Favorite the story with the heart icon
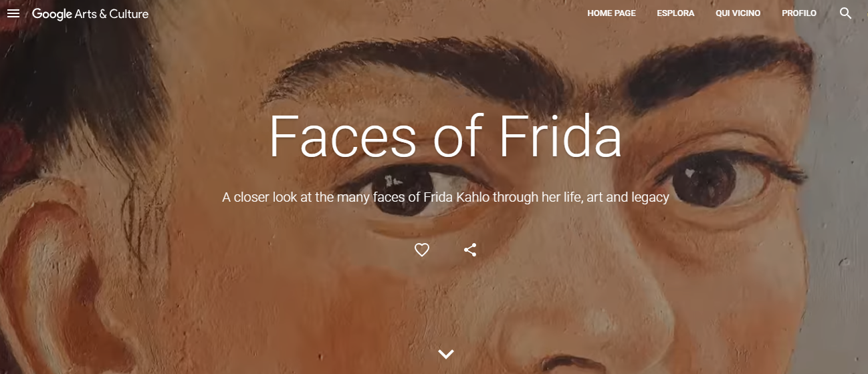Screen dimensions: 868x374 tap(421, 250)
